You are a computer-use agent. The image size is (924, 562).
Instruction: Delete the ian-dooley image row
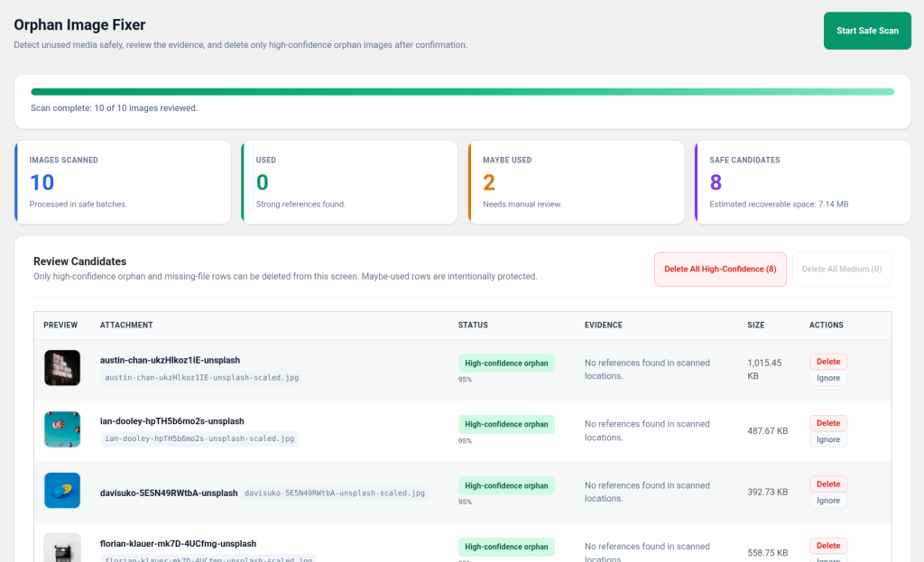pos(828,423)
